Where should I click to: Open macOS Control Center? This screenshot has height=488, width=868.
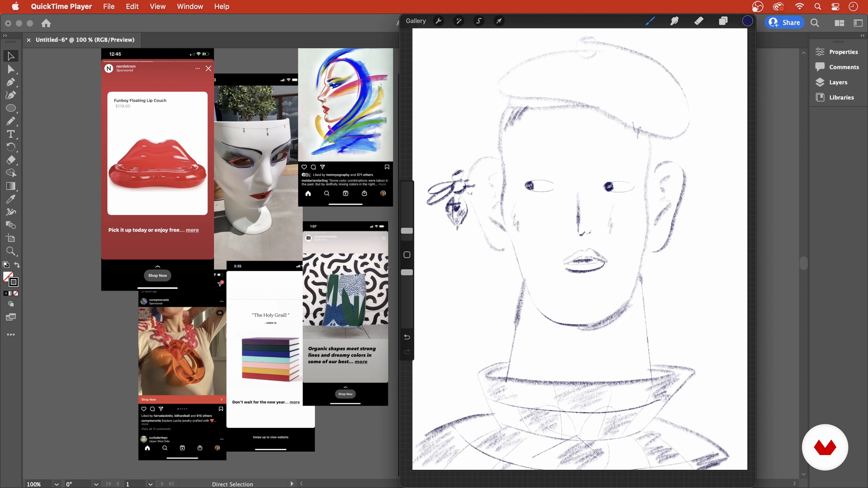[835, 6]
